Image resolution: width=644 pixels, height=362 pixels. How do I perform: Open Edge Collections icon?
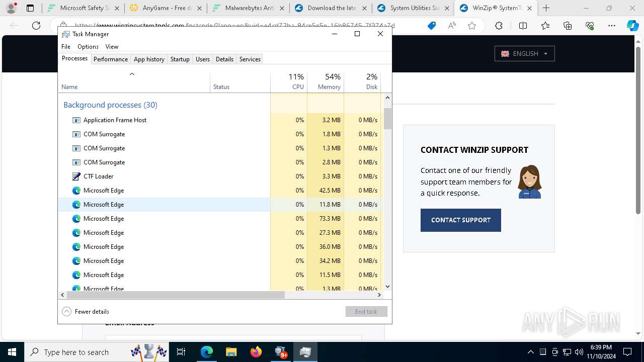coord(568,26)
